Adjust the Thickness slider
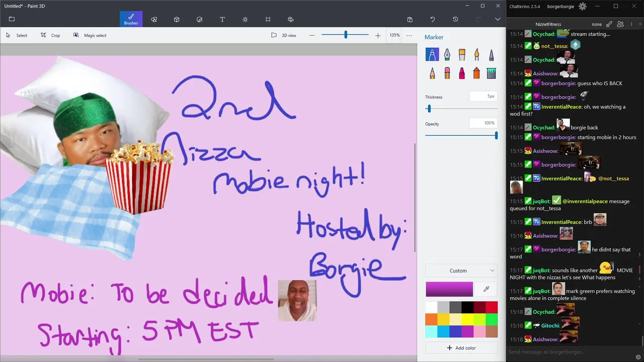Viewport: 644px width, 362px height. pyautogui.click(x=429, y=109)
